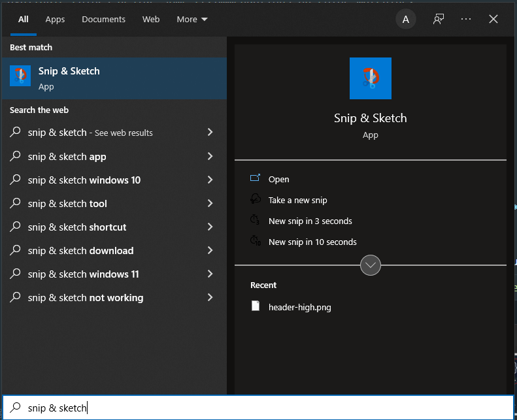Expand arrow for snip & sketch not working
This screenshot has width=517, height=420.
pyautogui.click(x=210, y=297)
